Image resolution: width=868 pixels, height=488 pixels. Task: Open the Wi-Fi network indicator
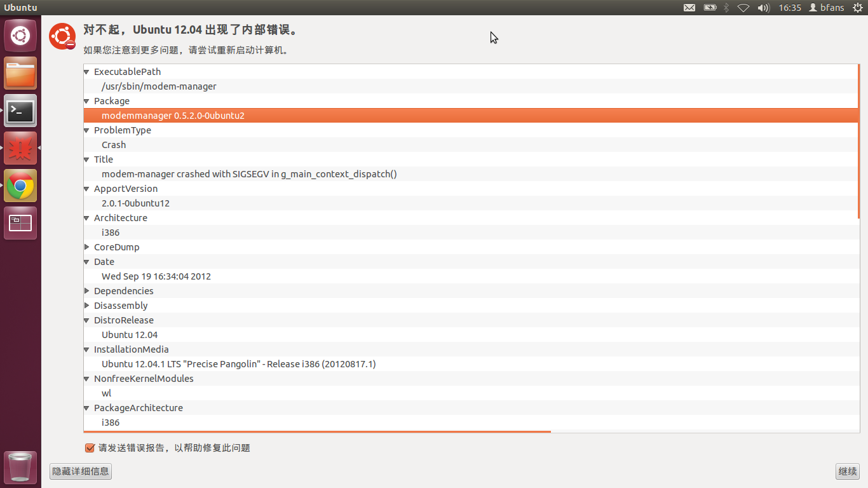tap(743, 8)
